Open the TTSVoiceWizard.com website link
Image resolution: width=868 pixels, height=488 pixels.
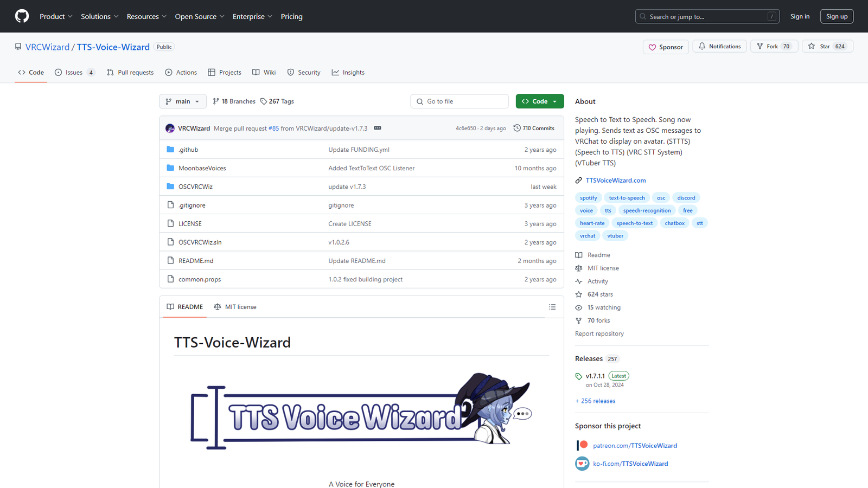(x=616, y=181)
